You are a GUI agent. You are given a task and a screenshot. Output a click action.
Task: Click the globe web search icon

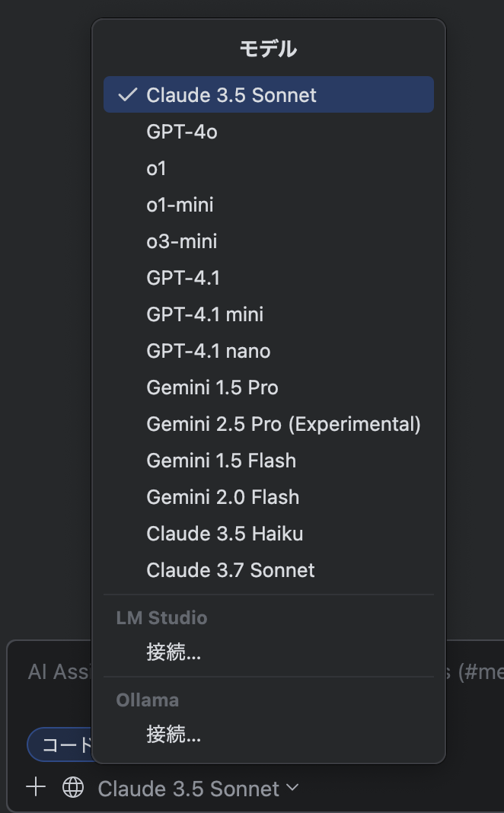73,787
